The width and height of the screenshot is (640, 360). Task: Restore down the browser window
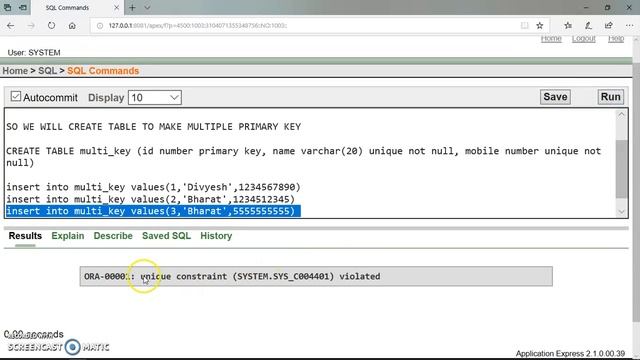pyautogui.click(x=607, y=7)
